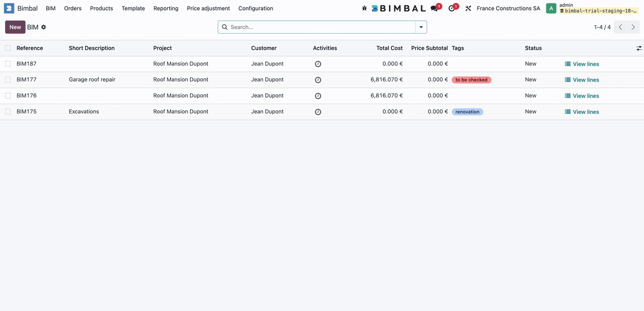Expand the search options dropdown arrow
The height and width of the screenshot is (311, 644).
[x=421, y=27]
